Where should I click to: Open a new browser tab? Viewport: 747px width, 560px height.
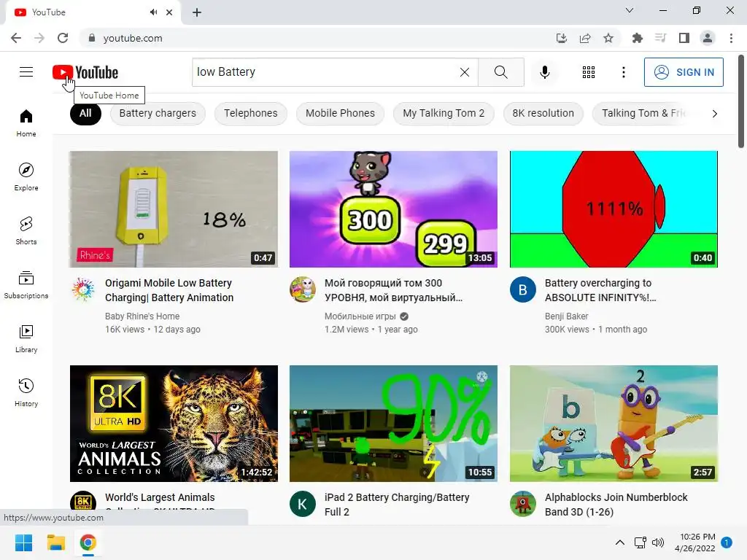point(197,12)
